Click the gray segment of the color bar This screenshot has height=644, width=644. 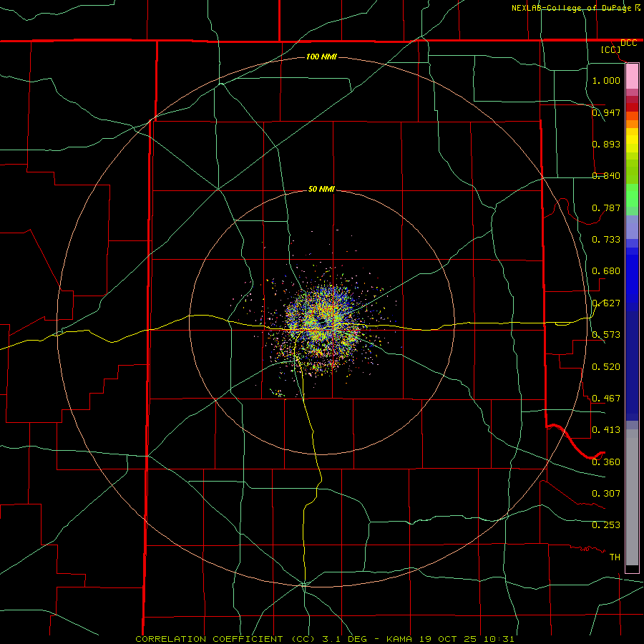point(632,497)
